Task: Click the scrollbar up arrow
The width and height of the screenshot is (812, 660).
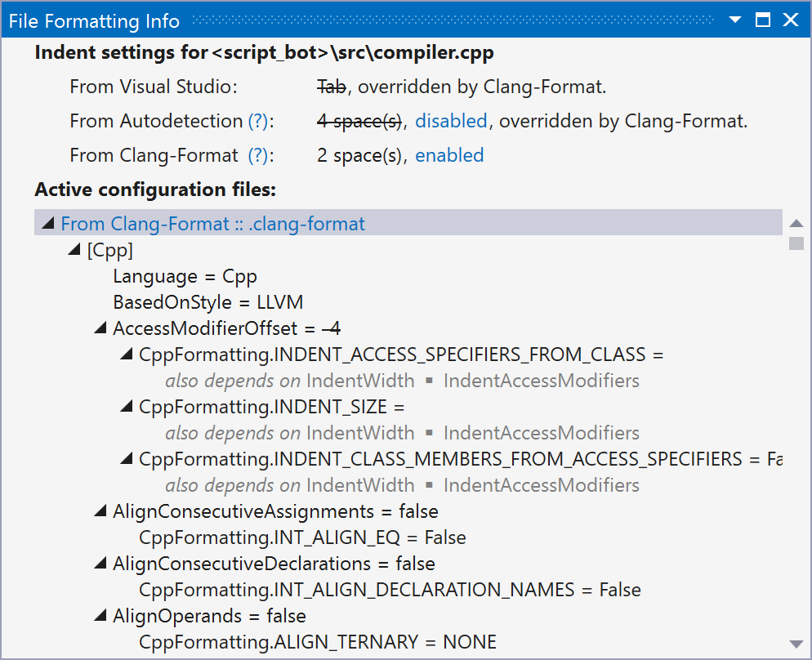Action: coord(795,221)
